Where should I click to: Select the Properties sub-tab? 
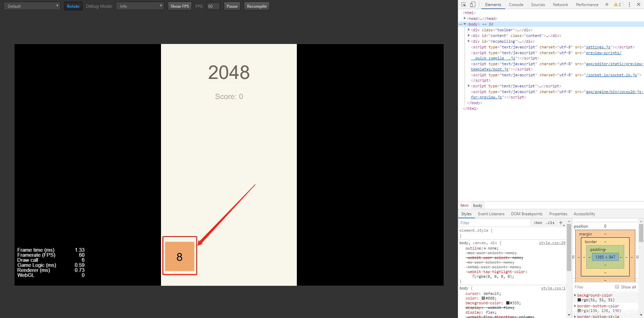(558, 214)
